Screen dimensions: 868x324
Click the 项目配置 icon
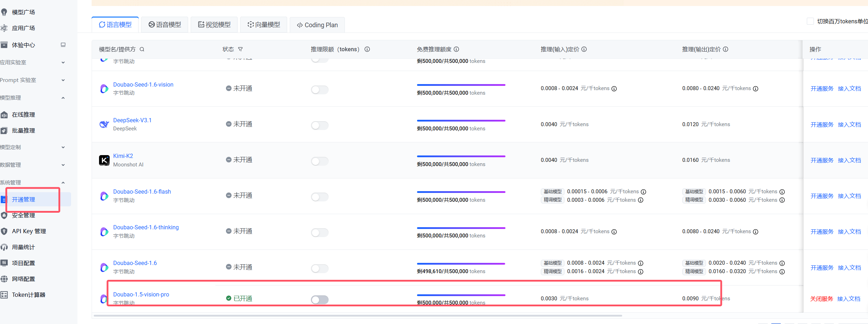4,263
